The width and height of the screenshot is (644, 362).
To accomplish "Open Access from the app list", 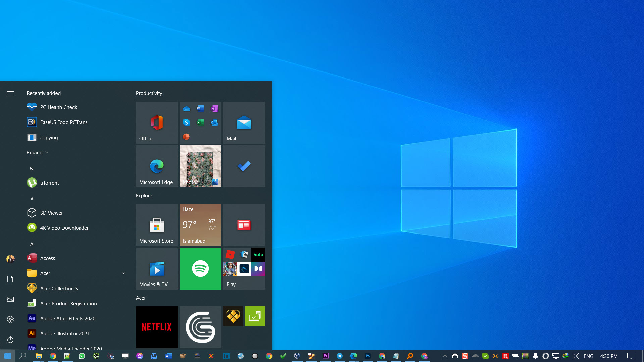I will tap(77, 258).
